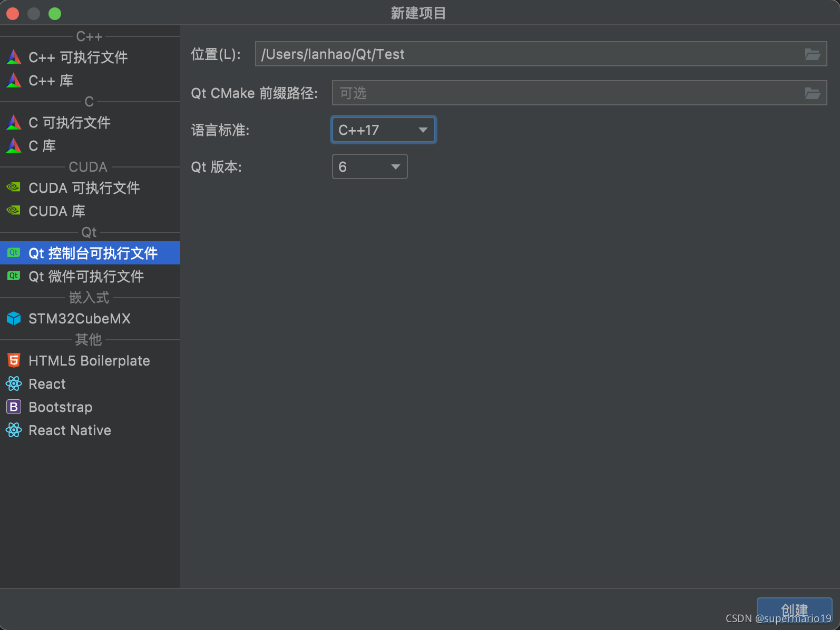Click the CMake icon beside C 库
This screenshot has width=840, height=630.
14,145
